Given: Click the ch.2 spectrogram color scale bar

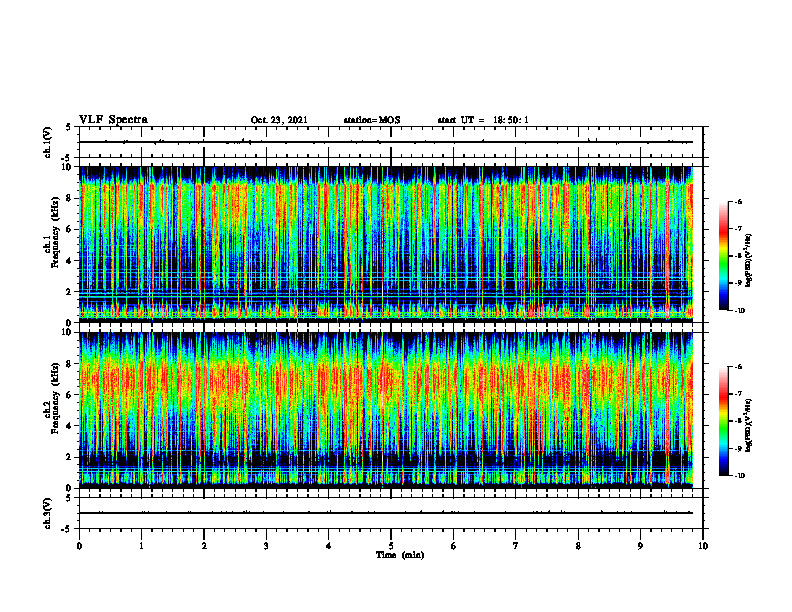Looking at the screenshot, I should coord(723,421).
